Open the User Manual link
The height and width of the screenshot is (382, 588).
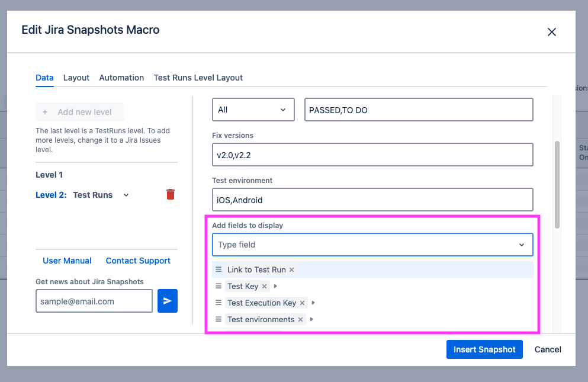click(67, 261)
